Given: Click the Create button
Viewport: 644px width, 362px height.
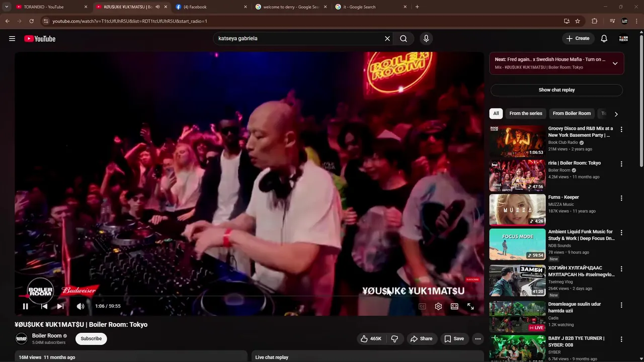Looking at the screenshot, I should coord(578,38).
